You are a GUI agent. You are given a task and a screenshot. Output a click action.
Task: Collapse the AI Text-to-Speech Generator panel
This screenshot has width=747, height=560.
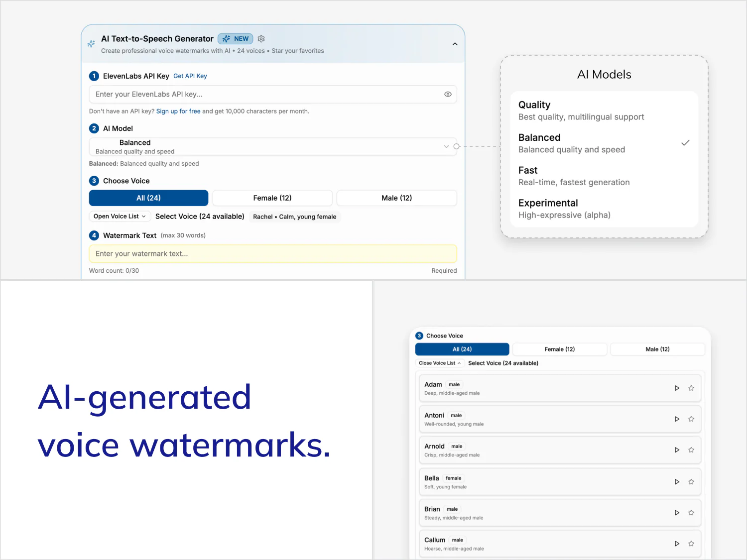click(x=455, y=44)
